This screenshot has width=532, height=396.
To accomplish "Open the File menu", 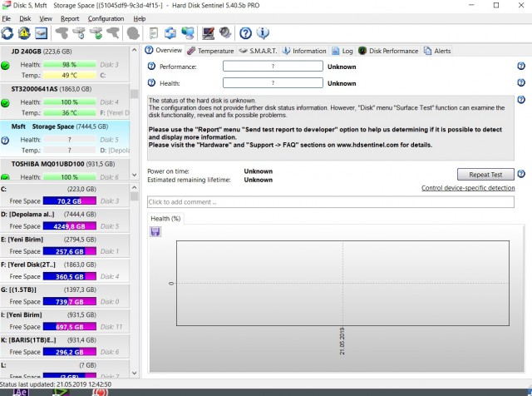I will coord(6,18).
